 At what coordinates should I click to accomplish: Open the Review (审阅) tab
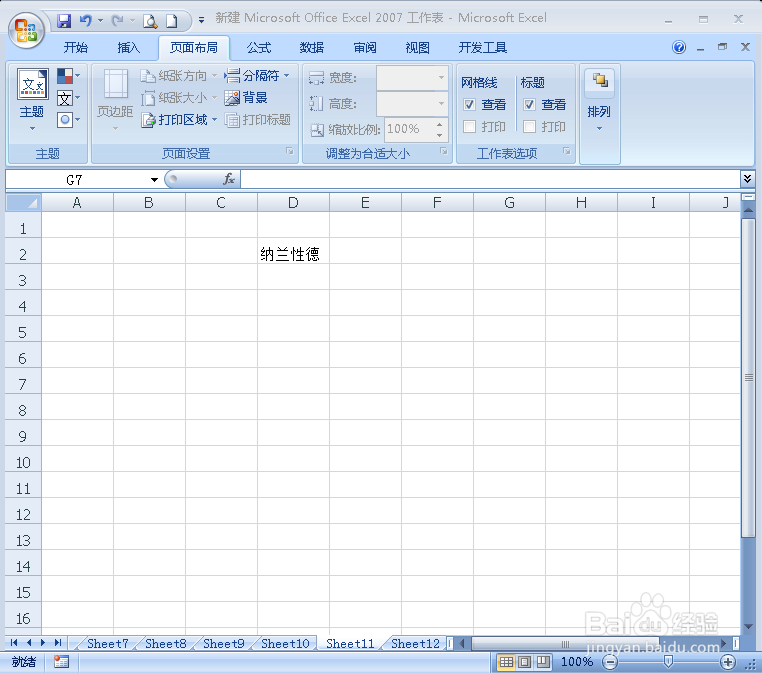tap(365, 48)
